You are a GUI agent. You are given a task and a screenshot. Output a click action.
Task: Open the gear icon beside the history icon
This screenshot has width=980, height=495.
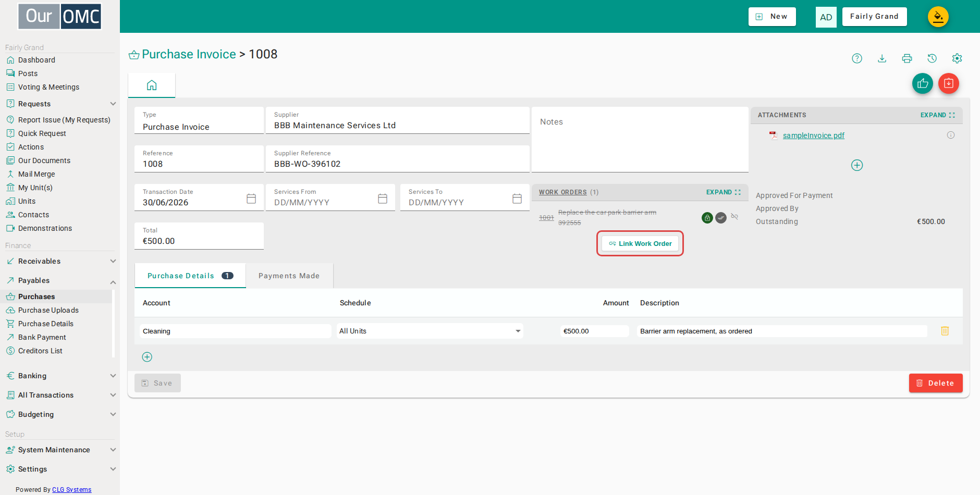[957, 58]
